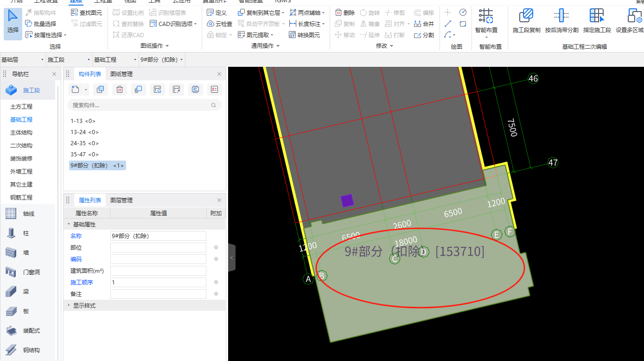
Task: Switch to the 属性列表 tab
Action: (90, 200)
